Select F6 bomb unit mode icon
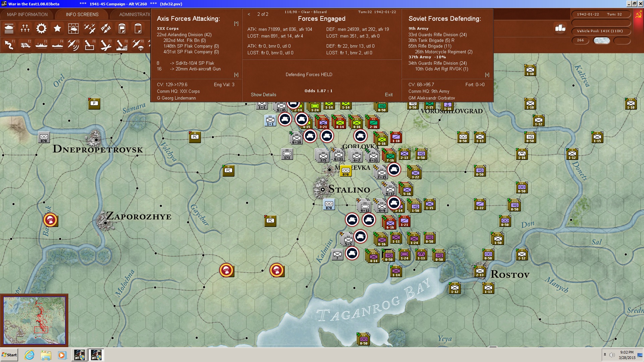 pos(90,45)
